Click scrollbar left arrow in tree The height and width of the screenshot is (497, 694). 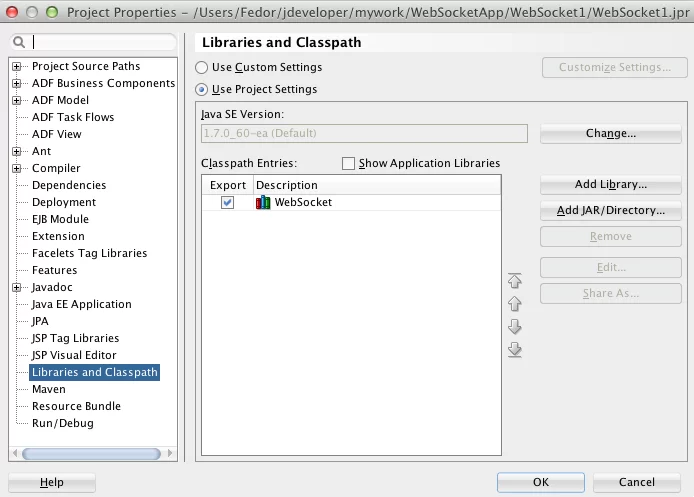pyautogui.click(x=15, y=454)
